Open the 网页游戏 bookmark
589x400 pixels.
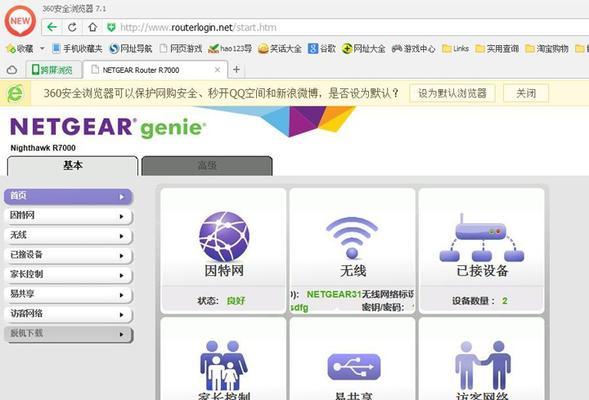tap(181, 48)
